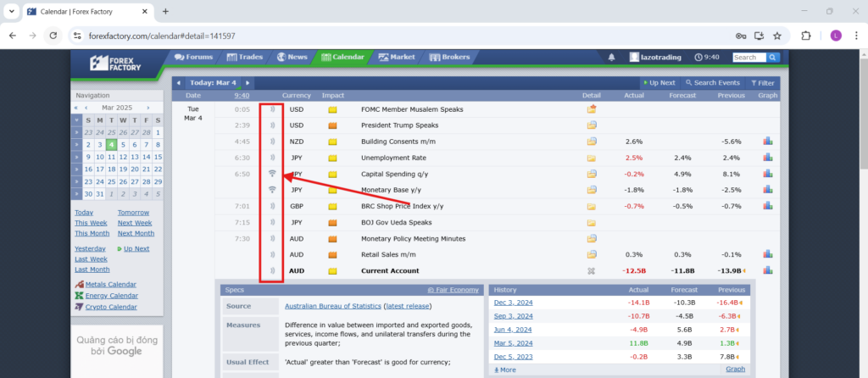
Task: Open graph icon for Retail Sales m/m
Action: pos(767,254)
